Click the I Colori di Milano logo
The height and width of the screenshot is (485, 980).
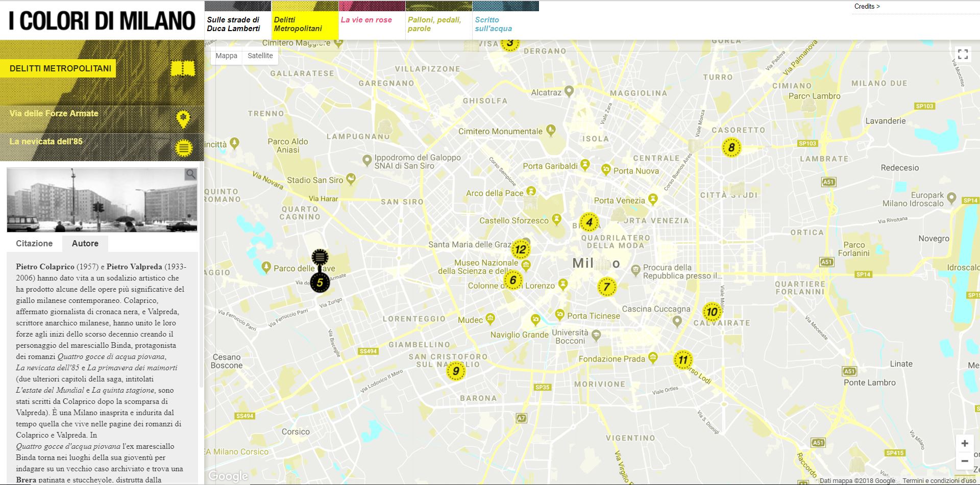tap(102, 21)
